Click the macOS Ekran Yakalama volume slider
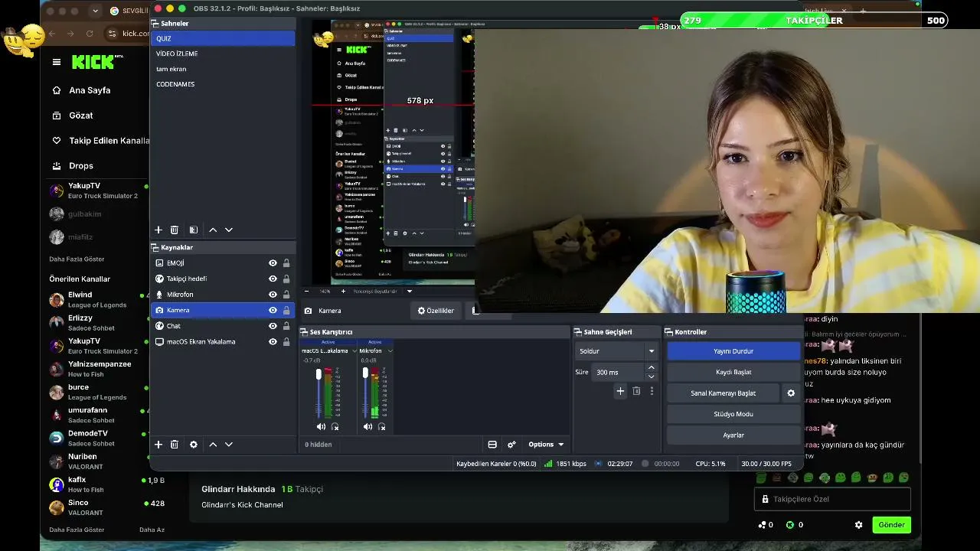980x551 pixels. pos(318,392)
